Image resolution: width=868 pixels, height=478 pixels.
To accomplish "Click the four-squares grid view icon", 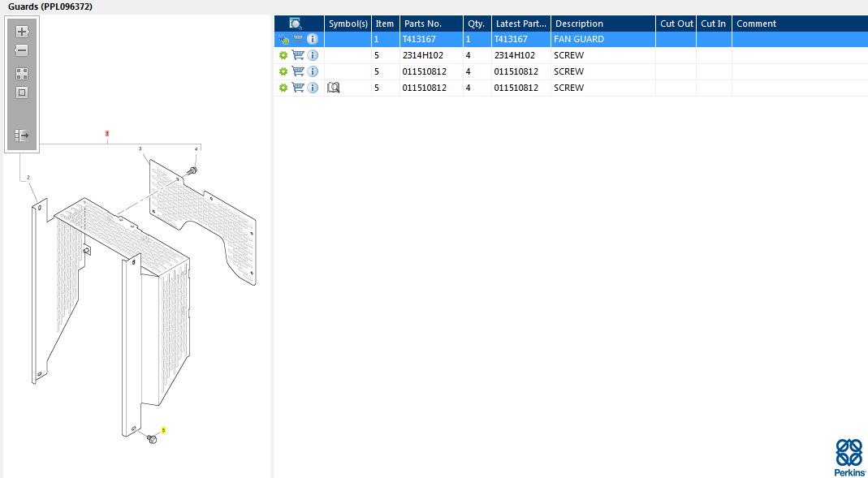I will click(22, 74).
